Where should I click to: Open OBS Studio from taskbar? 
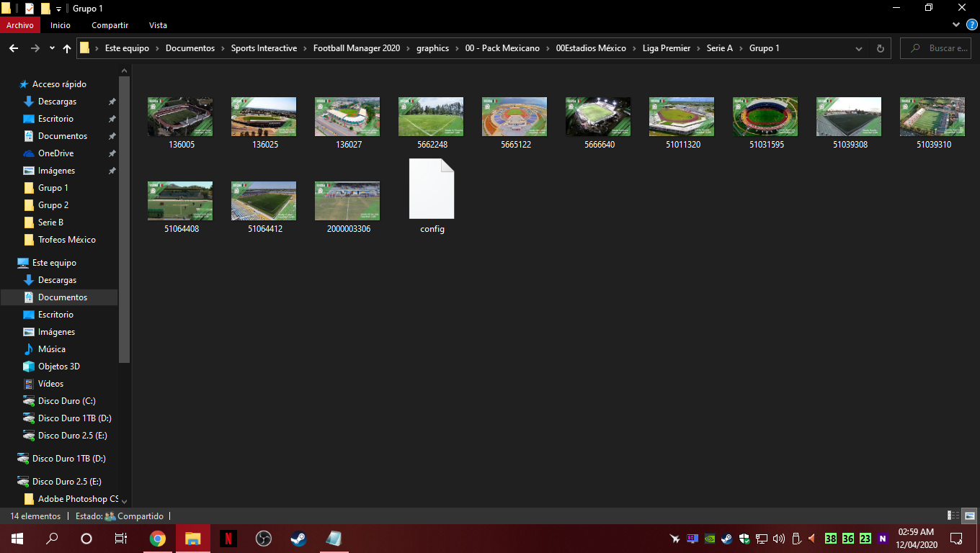[263, 539]
